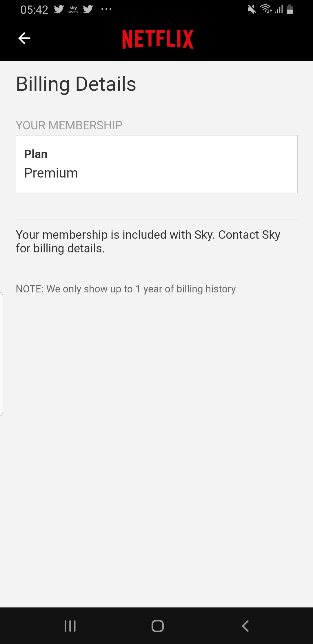This screenshot has height=644, width=313.
Task: Tap the billing history NOTE text
Action: 126,289
